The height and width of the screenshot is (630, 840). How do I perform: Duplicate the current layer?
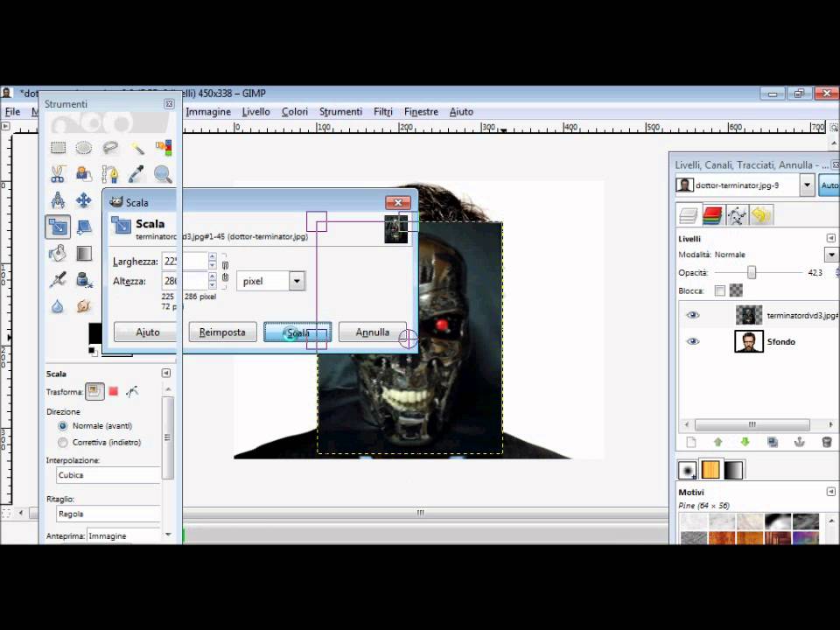click(773, 442)
